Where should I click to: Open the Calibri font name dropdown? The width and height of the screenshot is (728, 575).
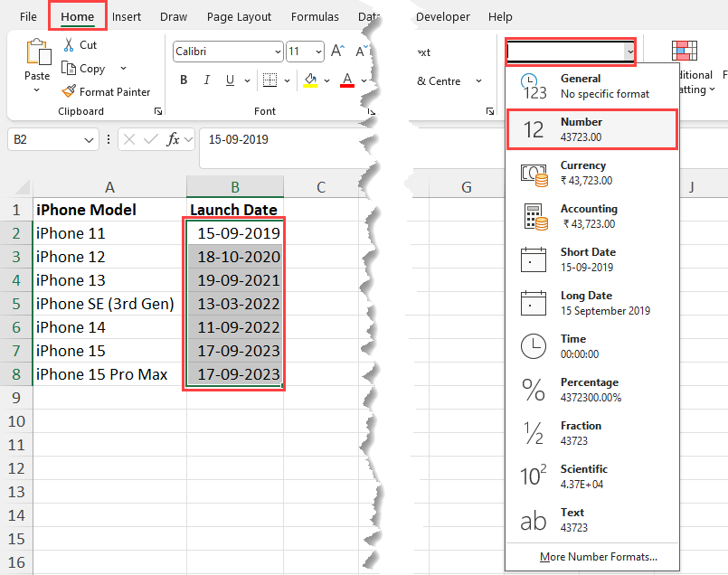point(278,52)
